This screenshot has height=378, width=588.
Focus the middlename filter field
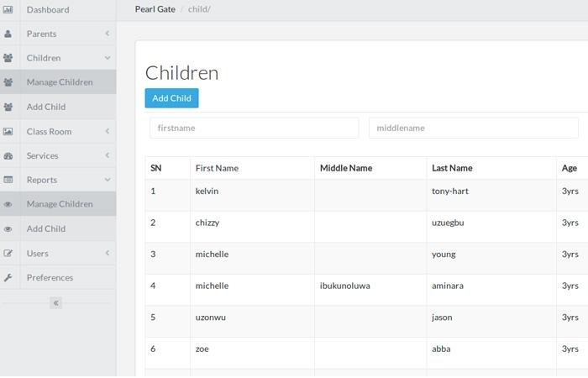473,128
